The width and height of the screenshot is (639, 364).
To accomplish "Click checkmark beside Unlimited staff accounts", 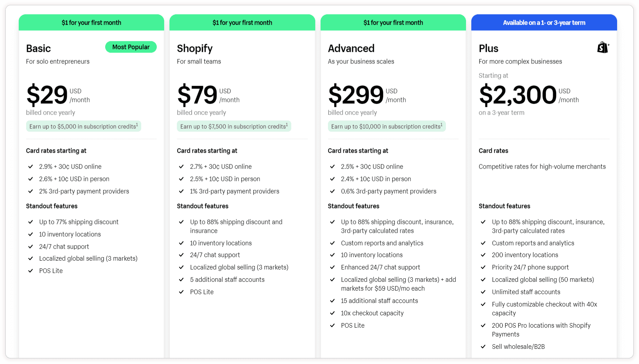I will click(483, 292).
